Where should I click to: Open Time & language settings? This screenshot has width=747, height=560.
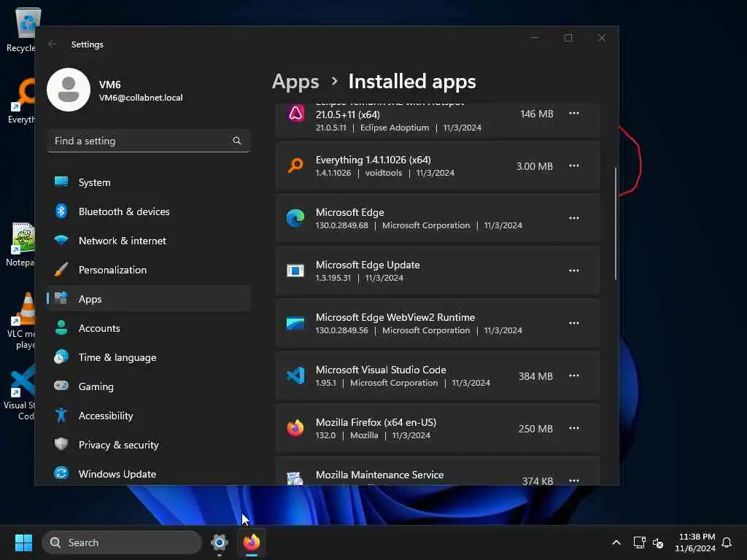coord(149,357)
